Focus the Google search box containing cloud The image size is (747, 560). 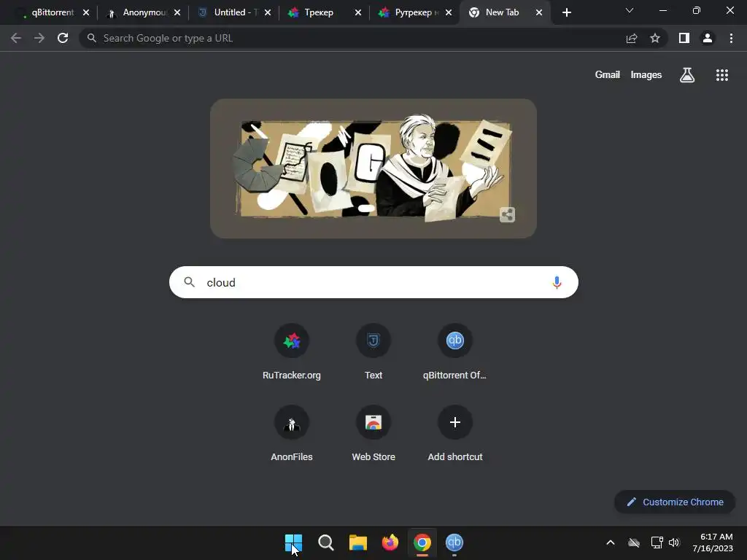point(373,282)
